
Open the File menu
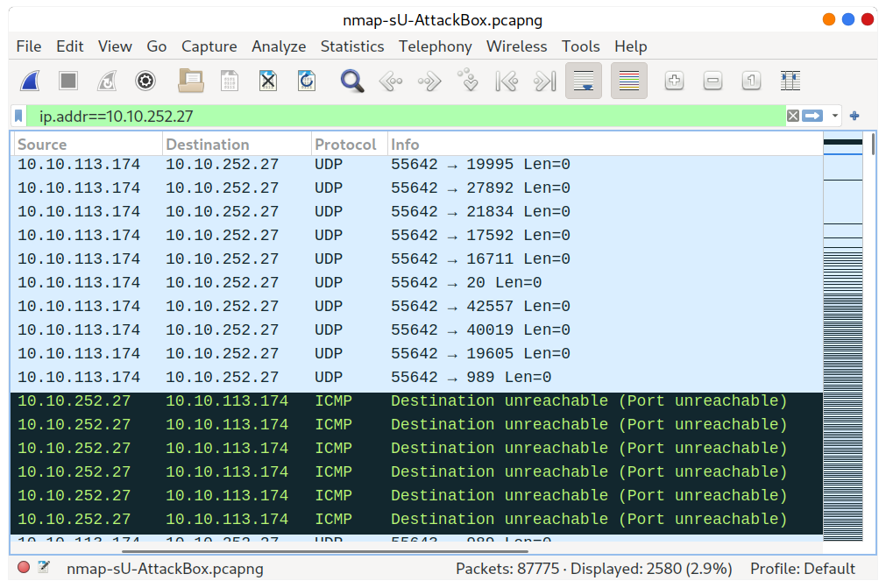pos(28,46)
